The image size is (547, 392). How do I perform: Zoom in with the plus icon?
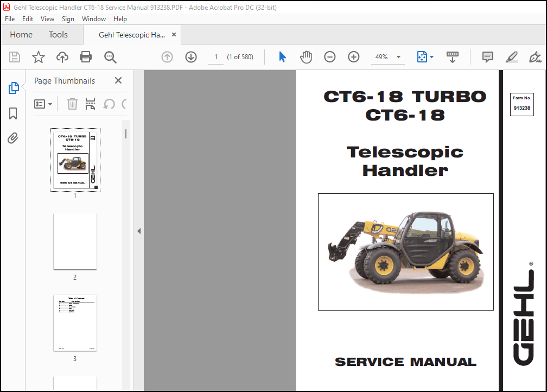(x=354, y=57)
